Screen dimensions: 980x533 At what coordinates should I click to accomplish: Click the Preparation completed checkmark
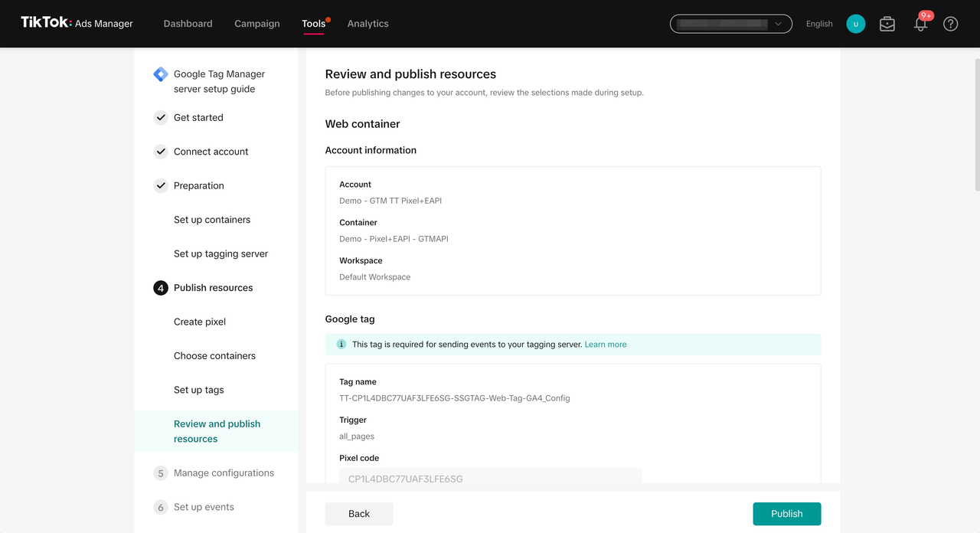161,185
